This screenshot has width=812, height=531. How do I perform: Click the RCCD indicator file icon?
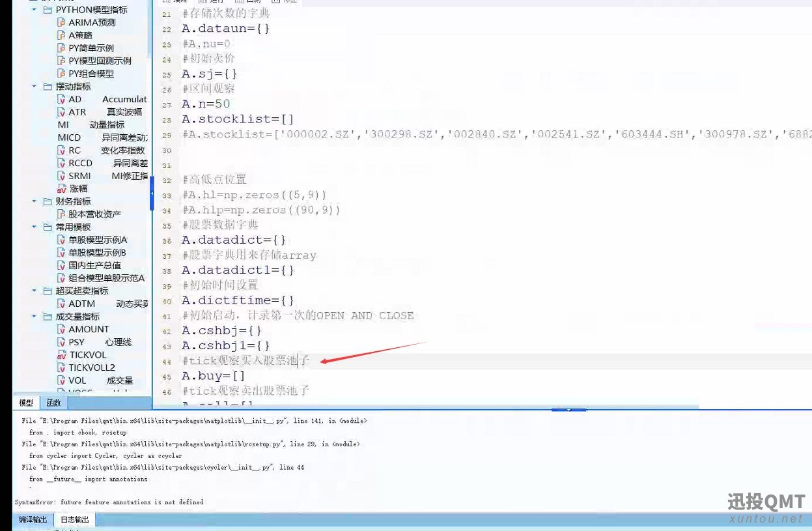pos(62,163)
